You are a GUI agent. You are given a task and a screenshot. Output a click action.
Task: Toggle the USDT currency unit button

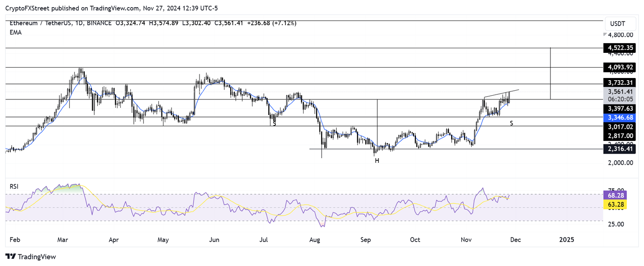pyautogui.click(x=621, y=23)
